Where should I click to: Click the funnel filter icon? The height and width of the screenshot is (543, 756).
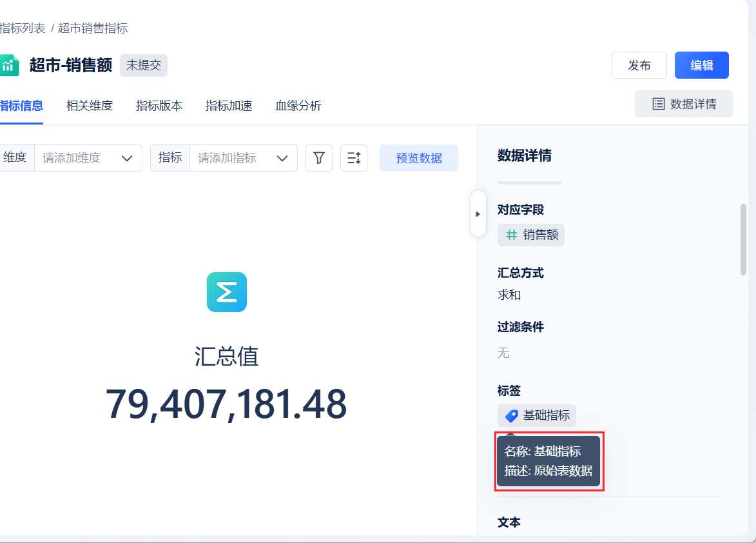[x=318, y=158]
